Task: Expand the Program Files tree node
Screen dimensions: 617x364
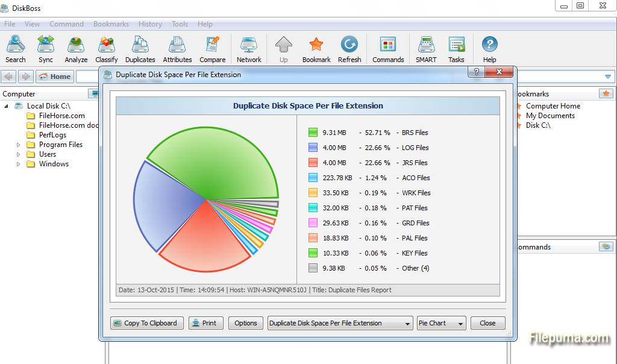Action: pos(19,145)
